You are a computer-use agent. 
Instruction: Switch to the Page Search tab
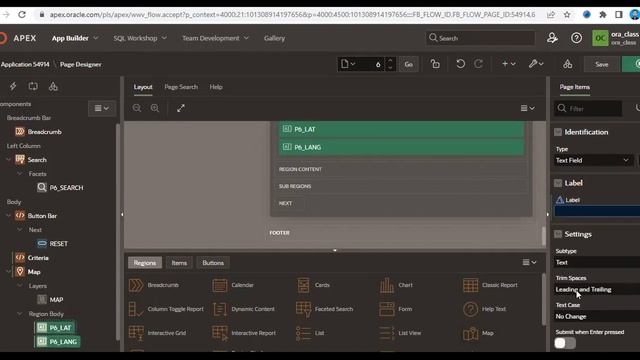click(181, 87)
